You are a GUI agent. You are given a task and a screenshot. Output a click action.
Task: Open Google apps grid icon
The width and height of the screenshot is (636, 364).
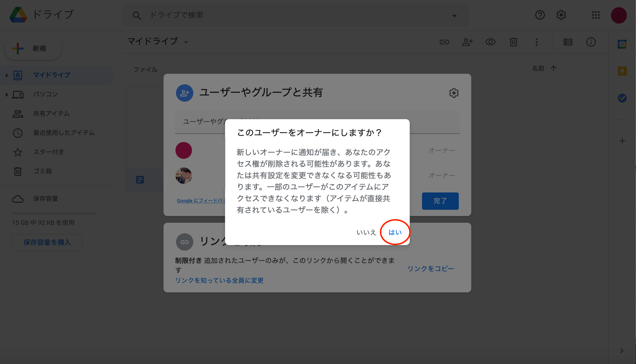[x=596, y=15]
